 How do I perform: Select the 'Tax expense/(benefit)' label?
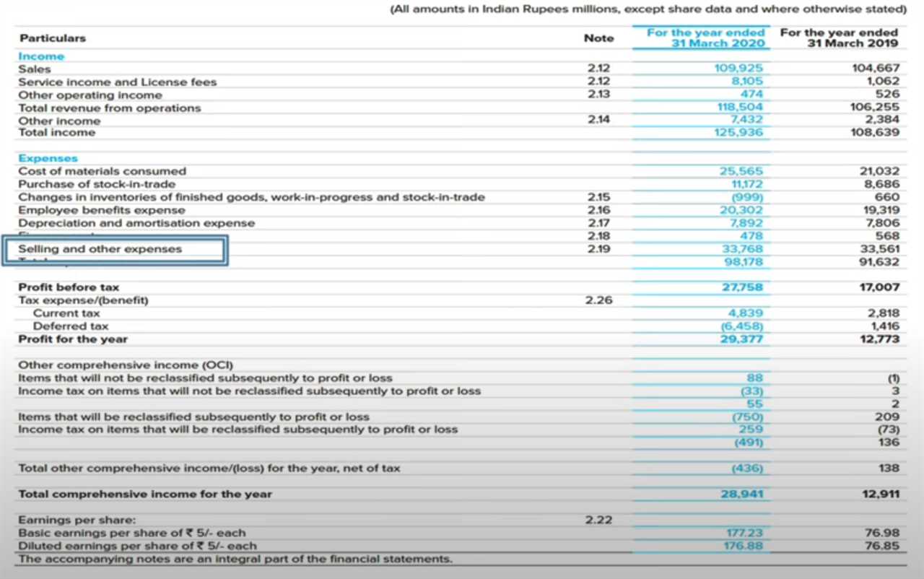[x=83, y=300]
